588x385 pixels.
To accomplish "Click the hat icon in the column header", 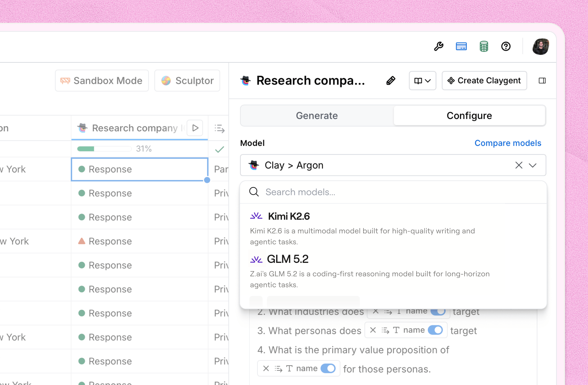I will click(x=82, y=128).
